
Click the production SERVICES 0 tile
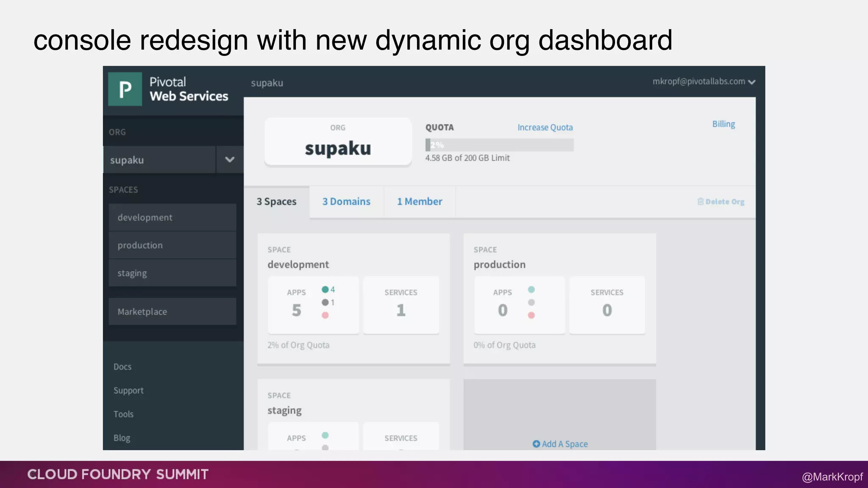[x=607, y=305]
